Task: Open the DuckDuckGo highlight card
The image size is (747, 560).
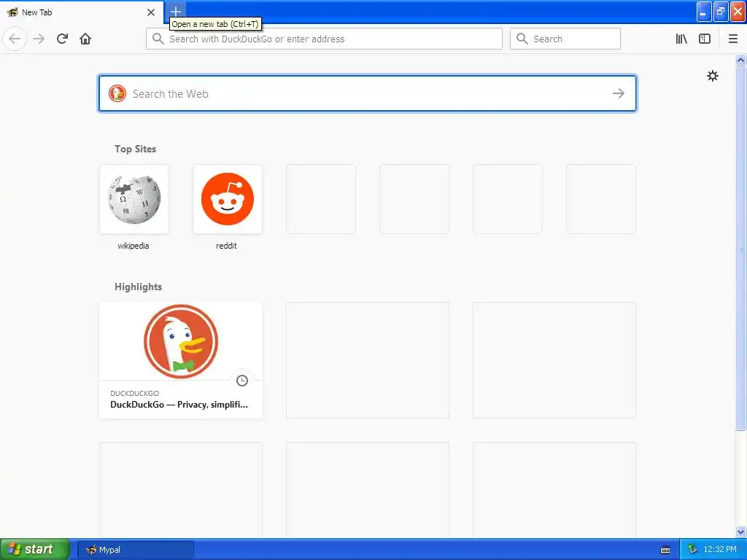Action: (181, 360)
